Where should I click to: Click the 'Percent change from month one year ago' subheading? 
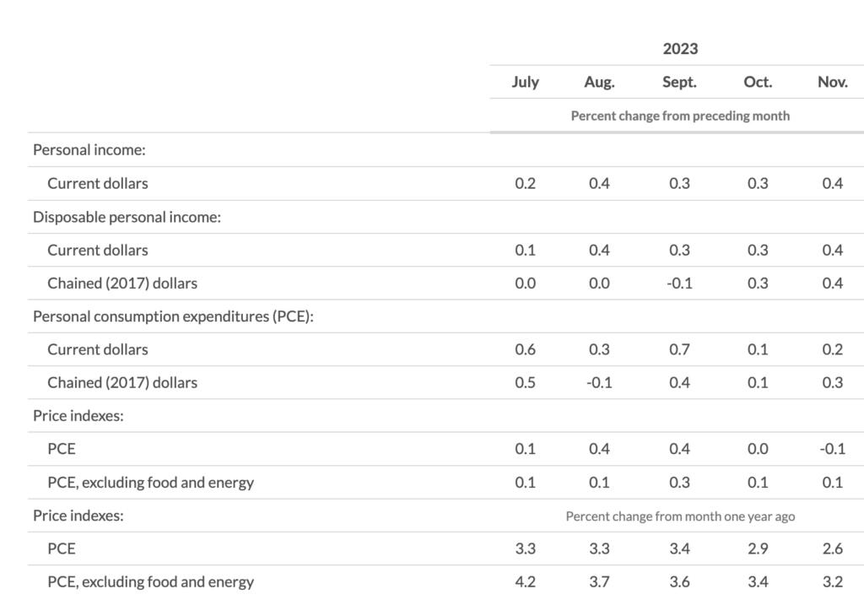680,516
